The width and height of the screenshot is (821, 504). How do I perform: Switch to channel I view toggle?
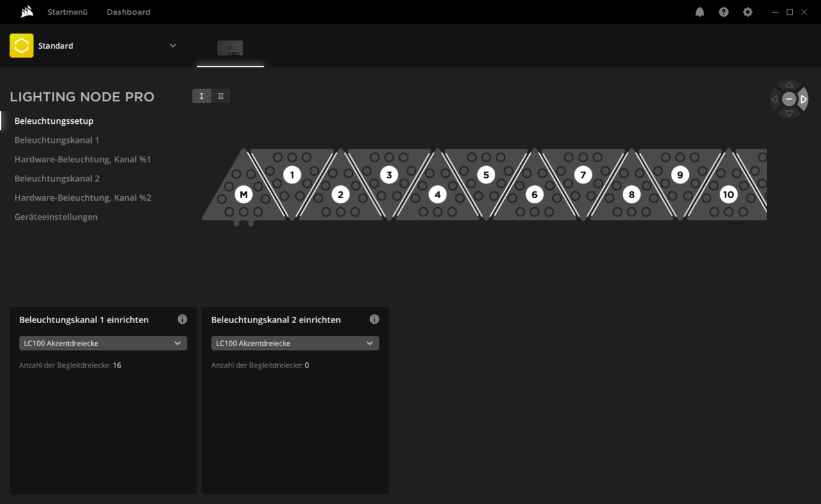point(201,96)
